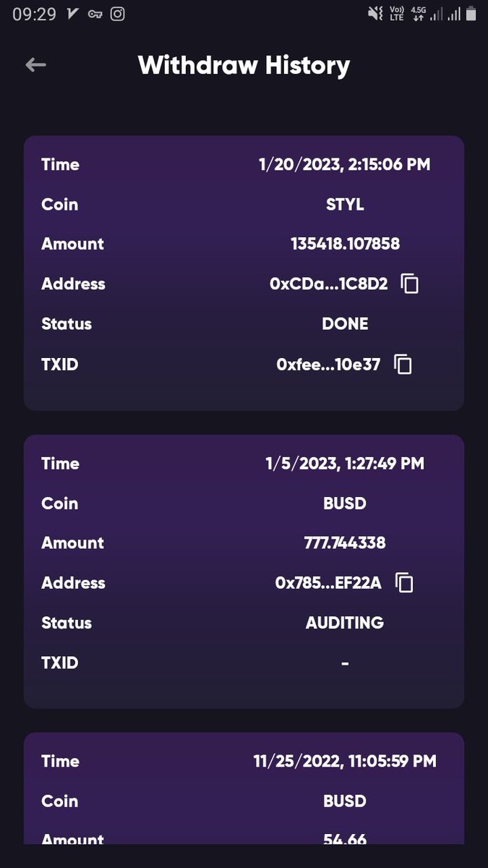Tap the Instagram icon in status bar

point(117,14)
